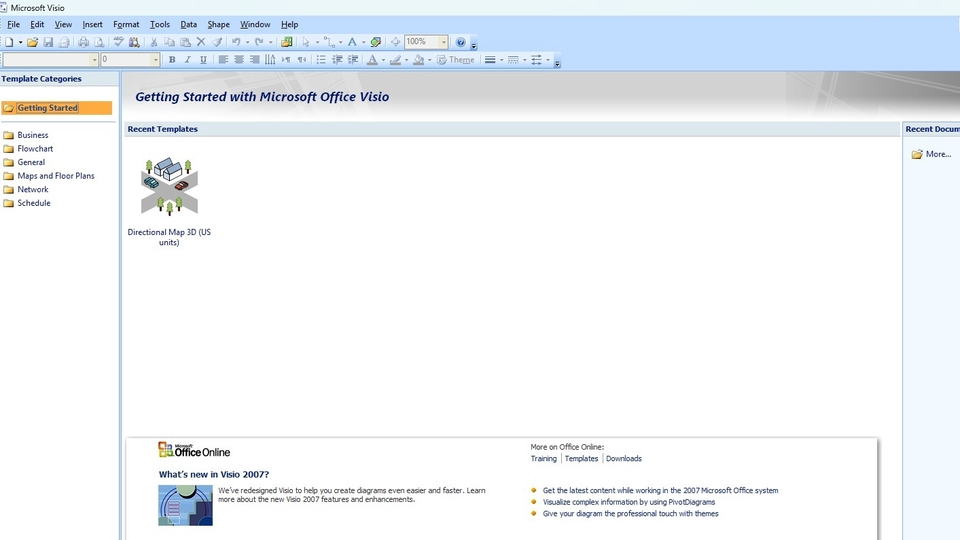Open the Data menu
Image resolution: width=960 pixels, height=540 pixels.
tap(188, 24)
